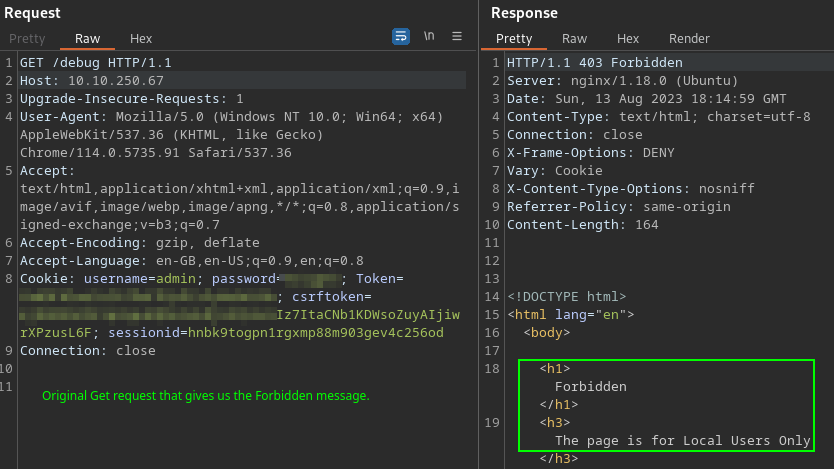834x469 pixels.
Task: Click the 'Chrome/114.0.5735.91 Safari/537.36' text
Action: [156, 153]
